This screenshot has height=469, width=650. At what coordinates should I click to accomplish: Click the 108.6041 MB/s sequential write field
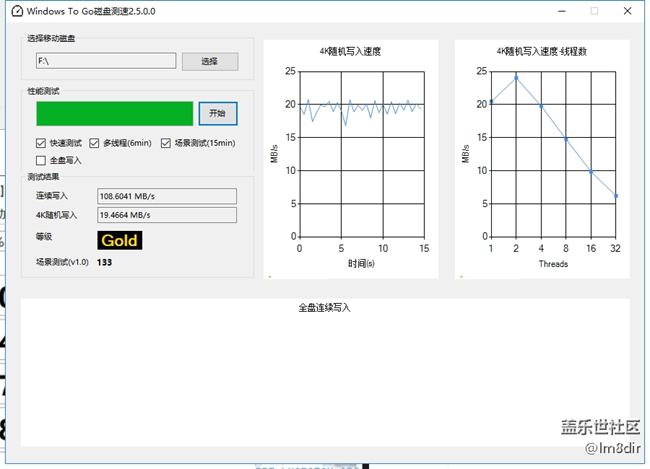tap(167, 196)
